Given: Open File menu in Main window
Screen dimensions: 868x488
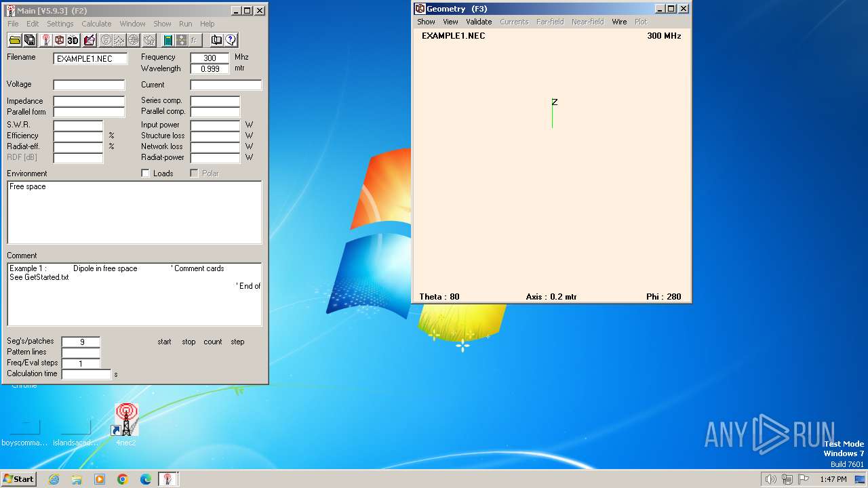Looking at the screenshot, I should [x=13, y=24].
